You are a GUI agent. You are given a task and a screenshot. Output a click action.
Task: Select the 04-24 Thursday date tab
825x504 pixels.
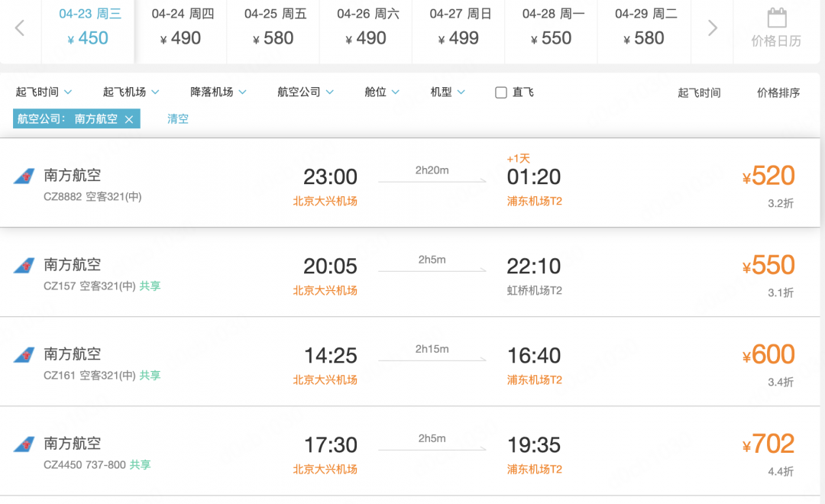182,28
